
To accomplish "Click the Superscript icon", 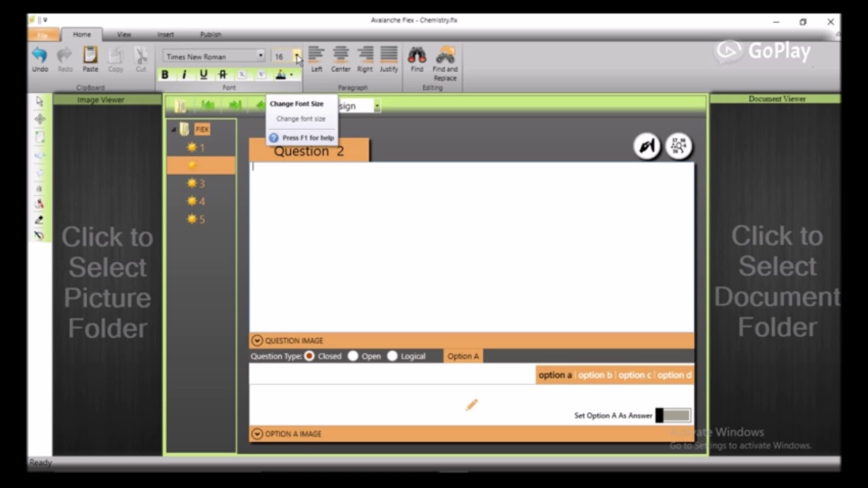I will click(261, 75).
